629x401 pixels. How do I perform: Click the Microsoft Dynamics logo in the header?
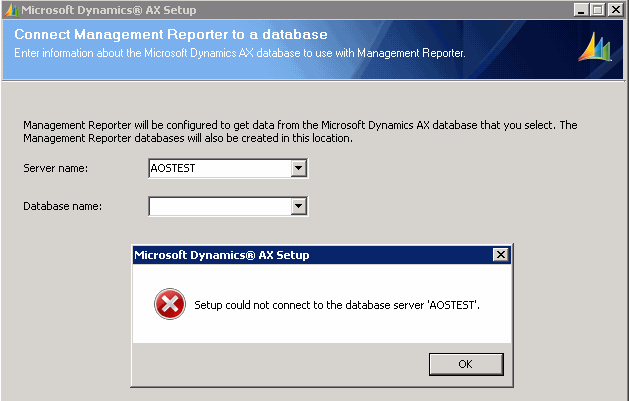pyautogui.click(x=595, y=47)
